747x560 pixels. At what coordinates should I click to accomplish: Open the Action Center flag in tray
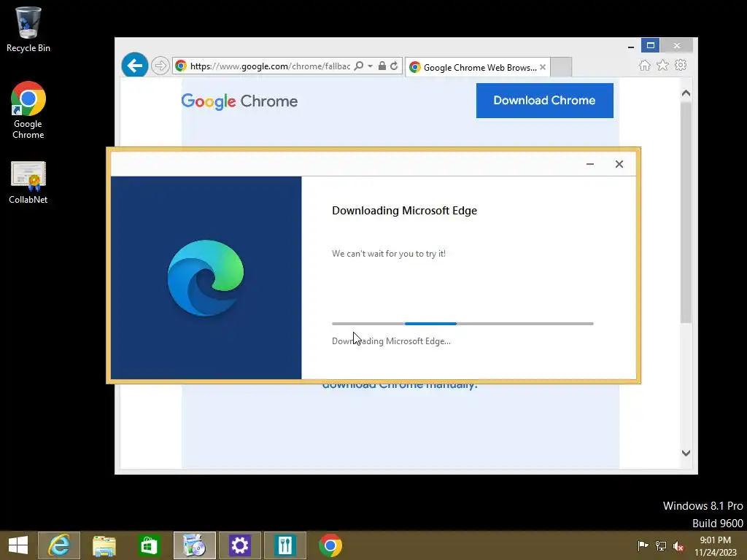[643, 545]
